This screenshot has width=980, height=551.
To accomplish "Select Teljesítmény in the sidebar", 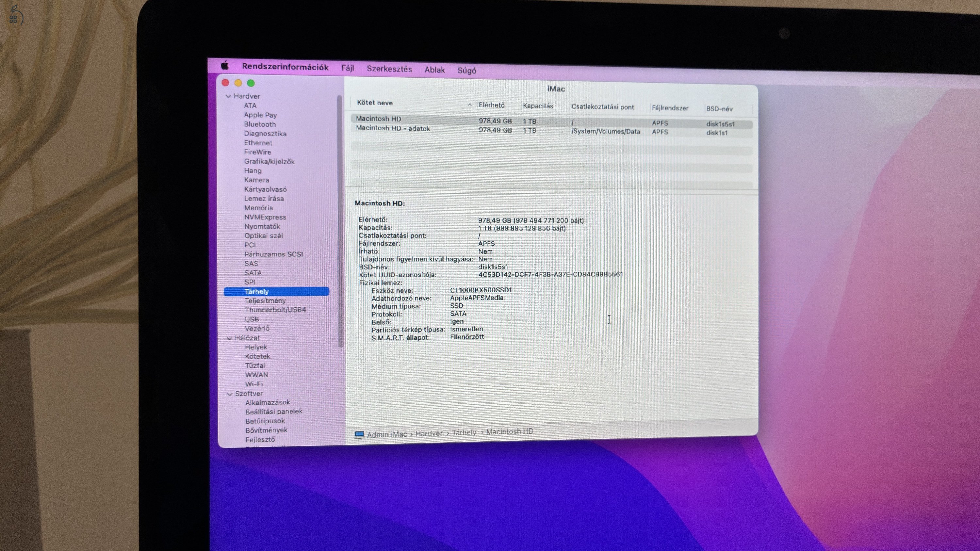I will (265, 301).
